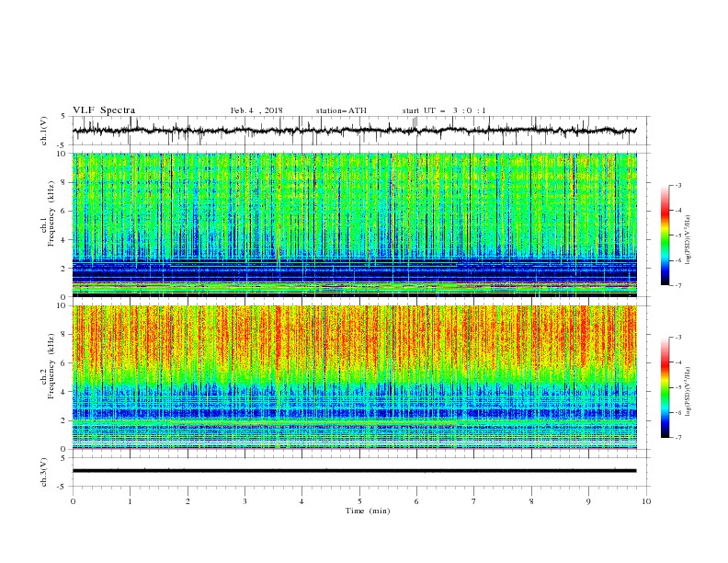Click the "4" kHz tick of ch.1 spectrogram

point(64,240)
